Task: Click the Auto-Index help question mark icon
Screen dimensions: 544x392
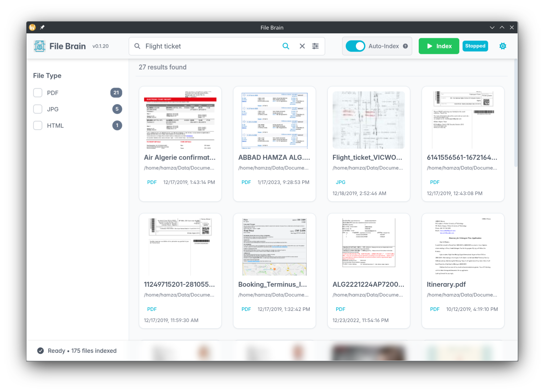Action: pyautogui.click(x=405, y=46)
